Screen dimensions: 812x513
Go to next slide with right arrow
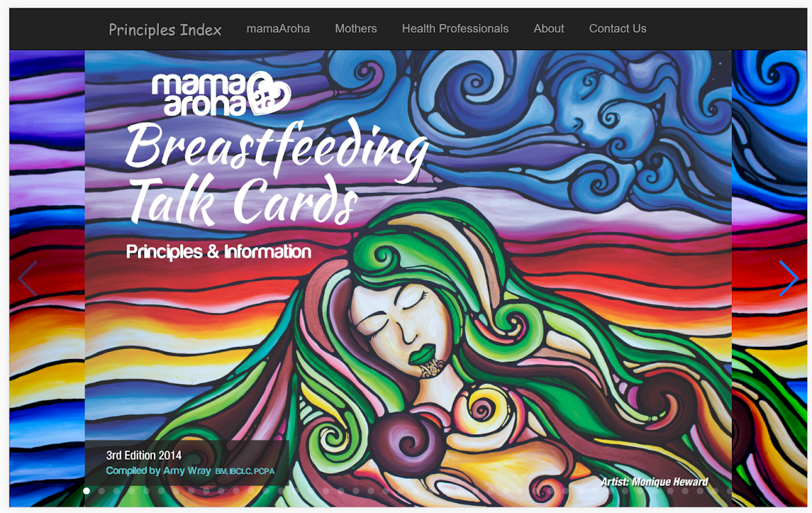tap(788, 278)
